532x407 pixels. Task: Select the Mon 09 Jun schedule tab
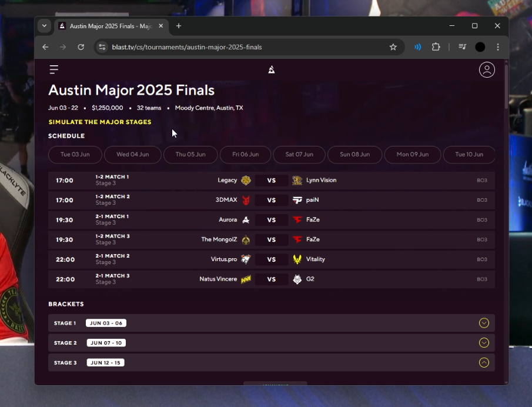pos(413,155)
